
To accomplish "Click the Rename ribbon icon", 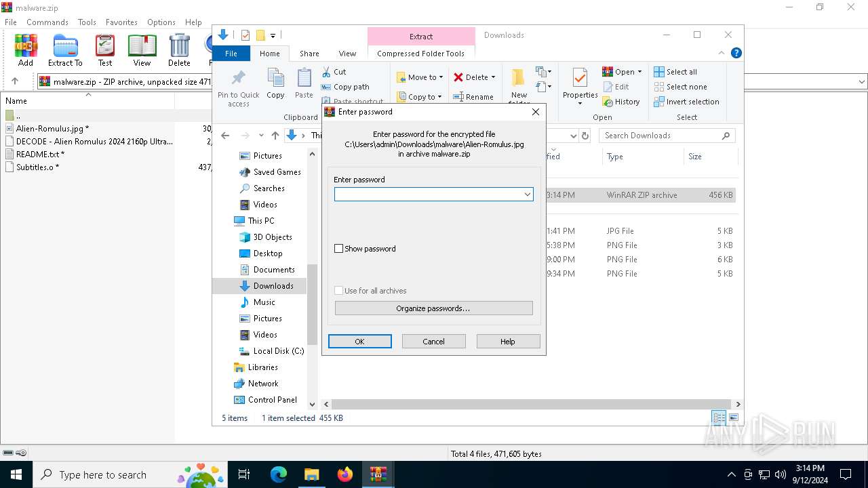I will pos(473,97).
